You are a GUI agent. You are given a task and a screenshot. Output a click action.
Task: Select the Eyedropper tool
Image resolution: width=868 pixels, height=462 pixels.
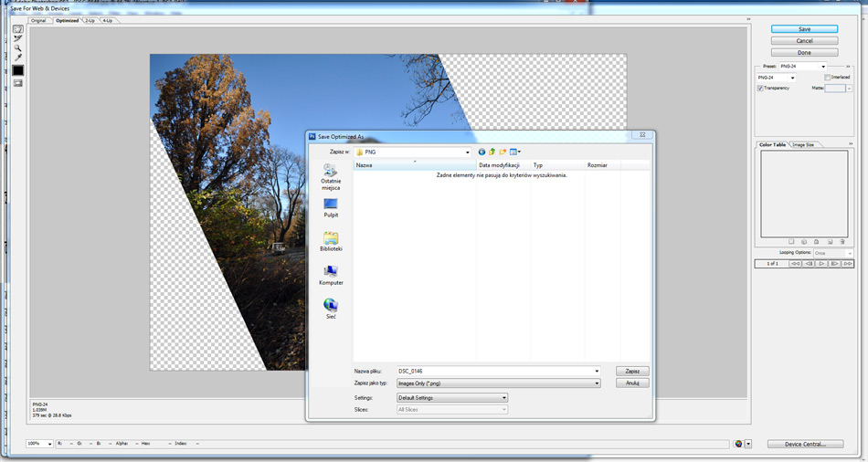pos(18,57)
